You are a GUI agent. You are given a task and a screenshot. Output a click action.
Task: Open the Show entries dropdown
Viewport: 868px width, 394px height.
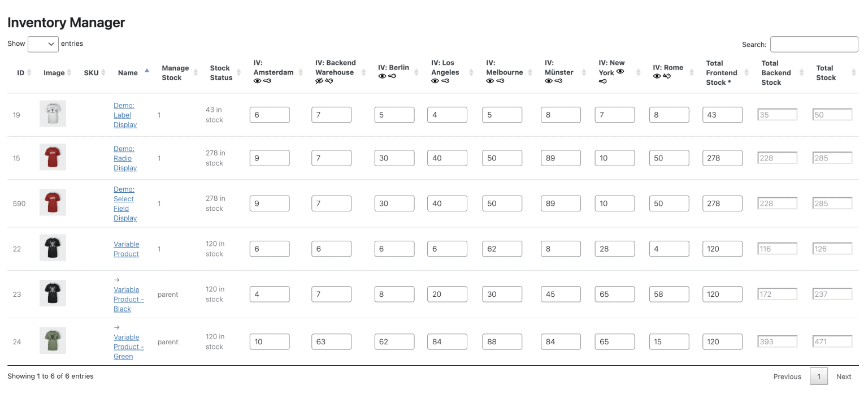coord(43,44)
